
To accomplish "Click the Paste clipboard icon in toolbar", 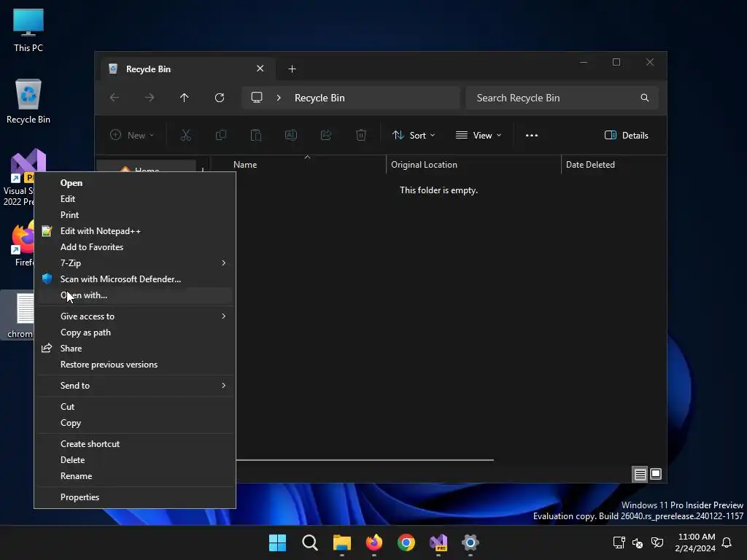I will [256, 135].
